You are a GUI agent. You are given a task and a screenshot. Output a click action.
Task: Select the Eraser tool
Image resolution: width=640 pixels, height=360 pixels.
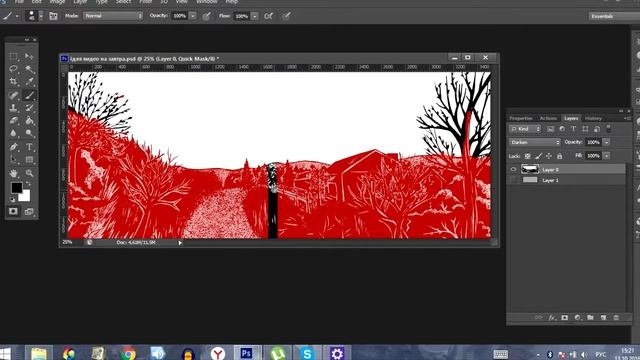[13, 120]
